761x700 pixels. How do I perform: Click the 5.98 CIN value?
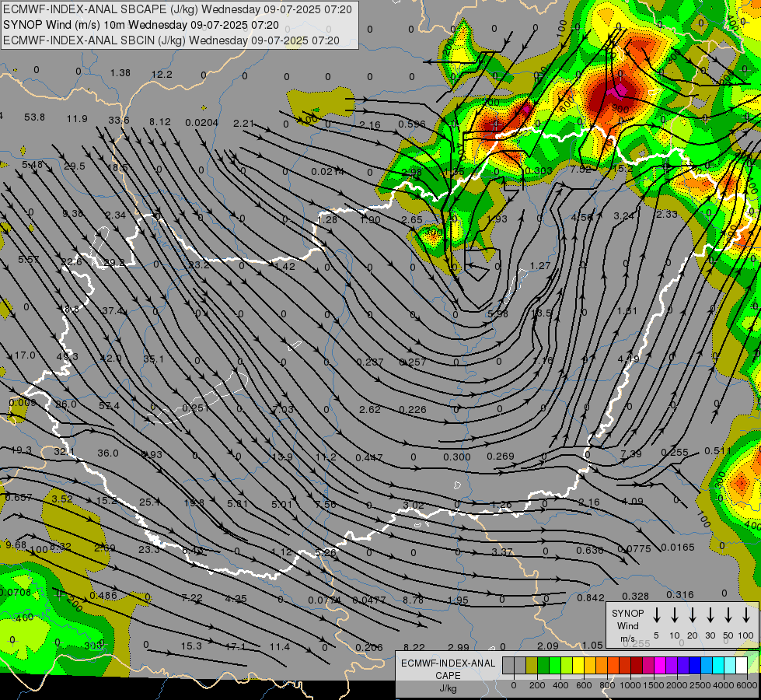point(498,313)
